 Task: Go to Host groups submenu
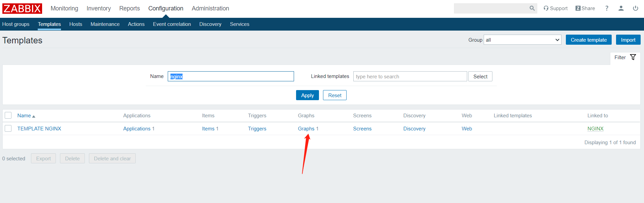point(16,24)
